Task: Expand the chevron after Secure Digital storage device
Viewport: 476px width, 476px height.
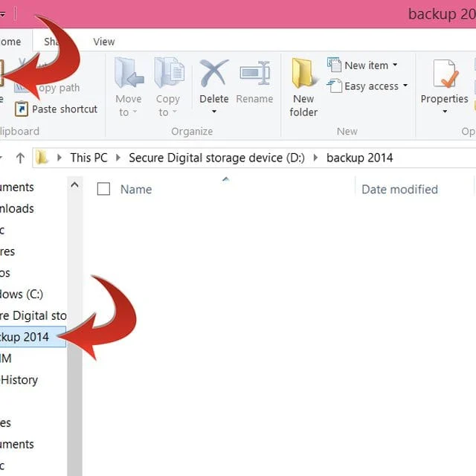Action: coord(315,158)
